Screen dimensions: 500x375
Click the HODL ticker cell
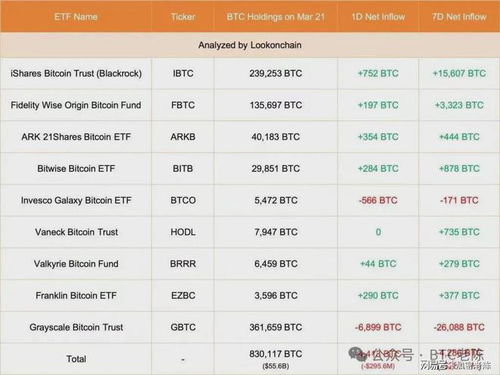183,232
